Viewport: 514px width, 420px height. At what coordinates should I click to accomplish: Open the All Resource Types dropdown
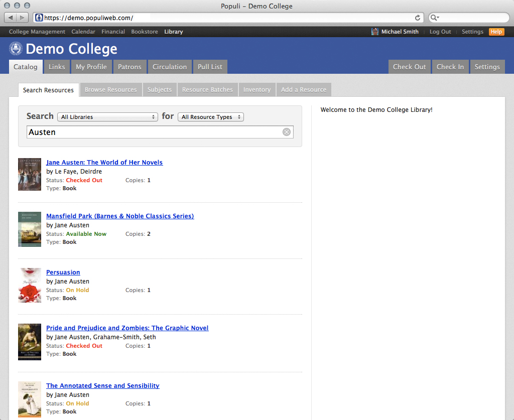tap(211, 117)
